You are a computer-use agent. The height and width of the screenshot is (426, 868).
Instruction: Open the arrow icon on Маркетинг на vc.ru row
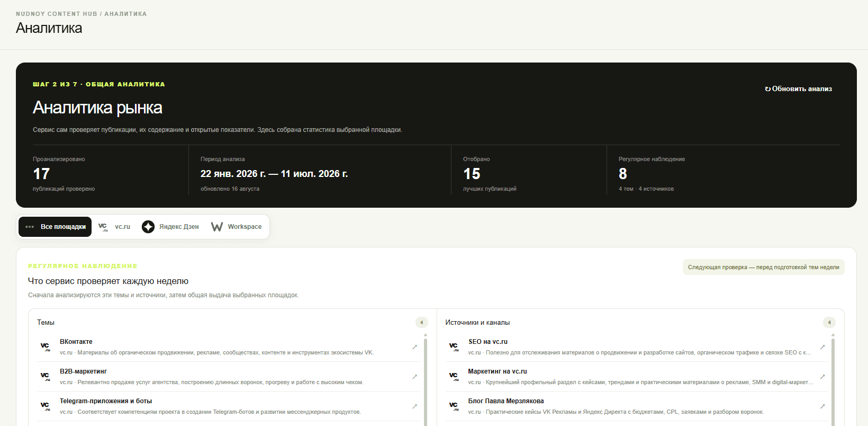(822, 377)
